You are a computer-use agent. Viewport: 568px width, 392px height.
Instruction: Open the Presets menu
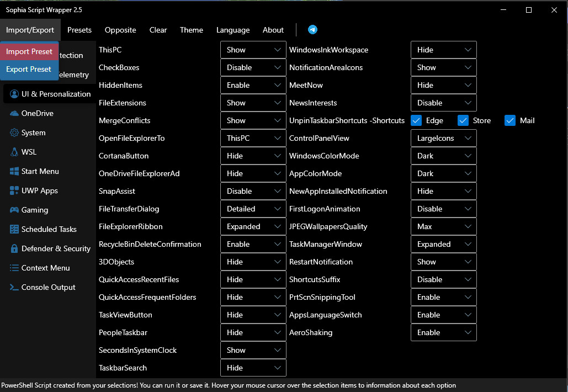pyautogui.click(x=79, y=30)
